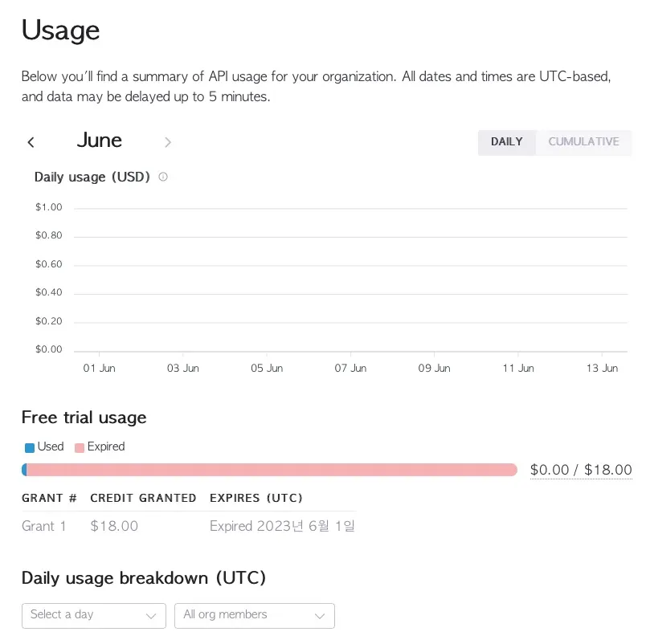Click the 07 Jun chart axis label
This screenshot has height=644, width=646.
[x=350, y=368]
